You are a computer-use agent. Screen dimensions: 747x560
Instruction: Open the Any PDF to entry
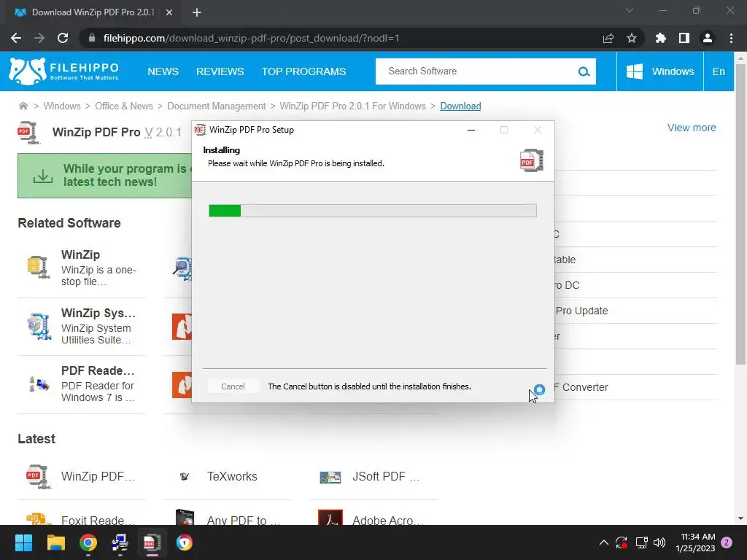(x=244, y=521)
